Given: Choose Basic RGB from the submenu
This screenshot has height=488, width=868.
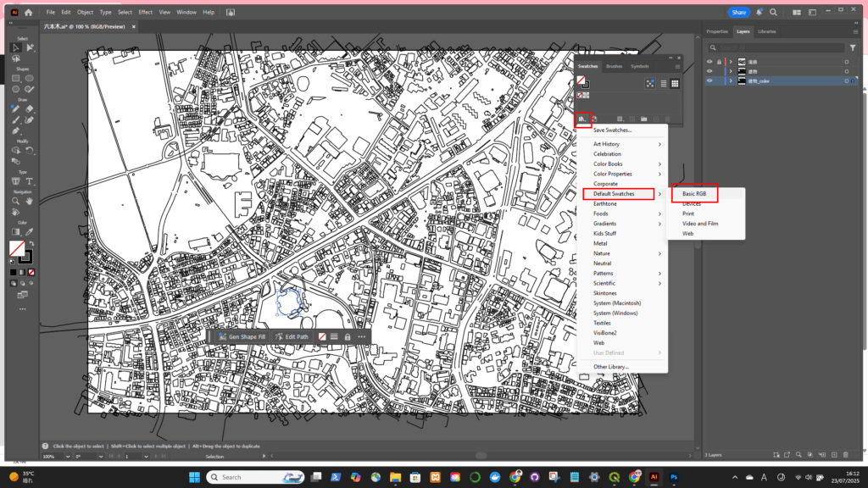Looking at the screenshot, I should click(x=694, y=194).
